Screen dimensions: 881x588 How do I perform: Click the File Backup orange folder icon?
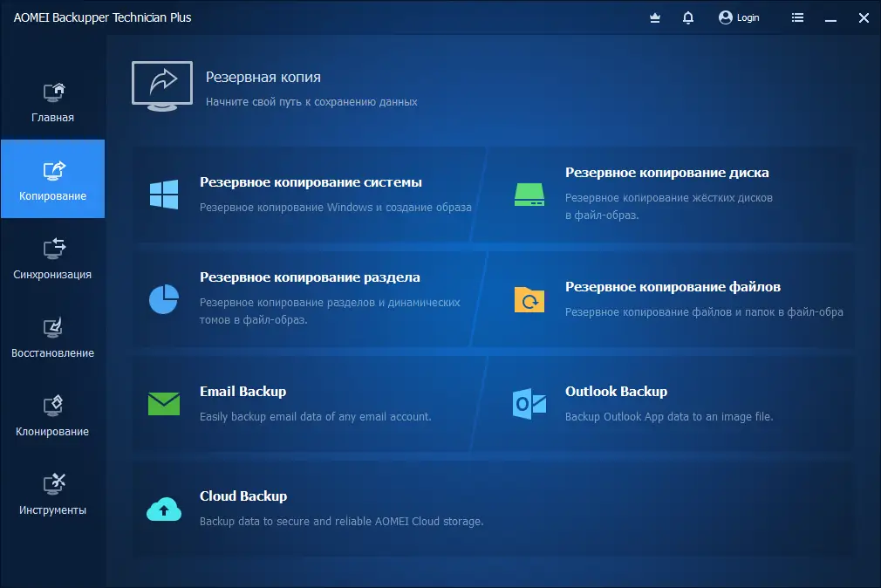coord(529,300)
